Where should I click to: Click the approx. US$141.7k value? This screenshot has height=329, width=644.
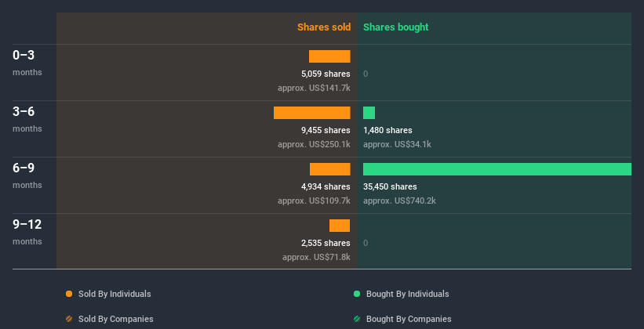coord(314,88)
